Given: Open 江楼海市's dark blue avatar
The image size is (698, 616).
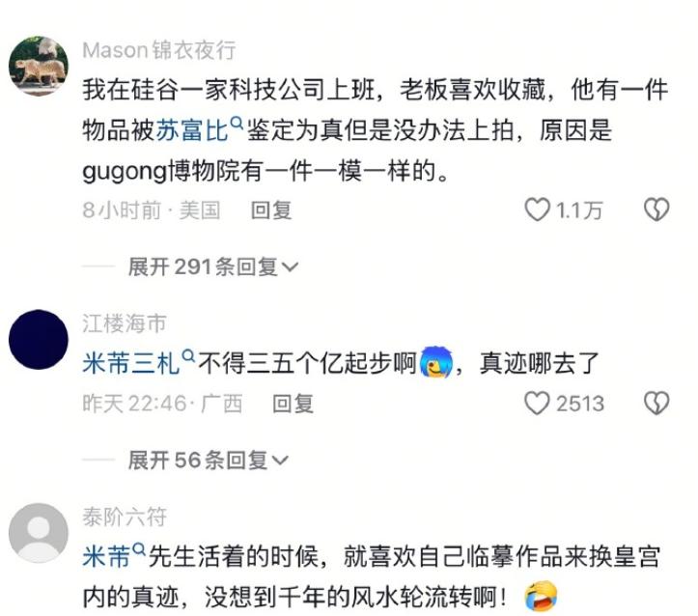Looking at the screenshot, I should (x=39, y=340).
